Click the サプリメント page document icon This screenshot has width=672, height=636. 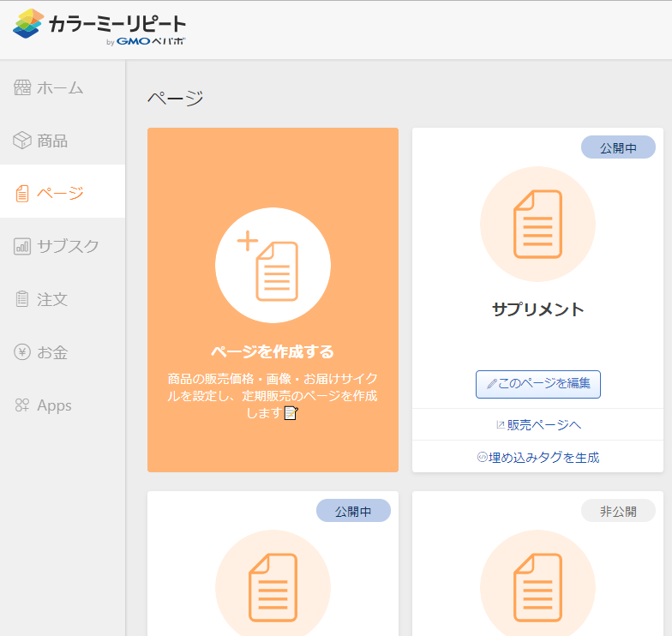(x=538, y=225)
